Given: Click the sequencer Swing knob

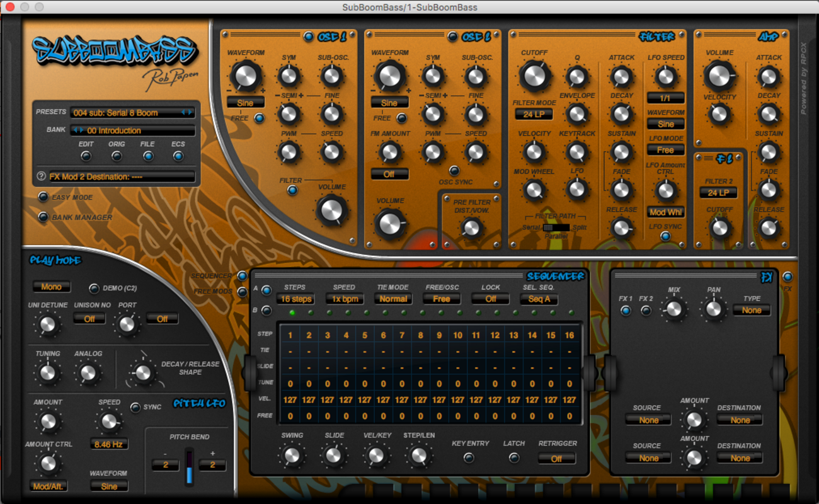Looking at the screenshot, I should (x=292, y=455).
